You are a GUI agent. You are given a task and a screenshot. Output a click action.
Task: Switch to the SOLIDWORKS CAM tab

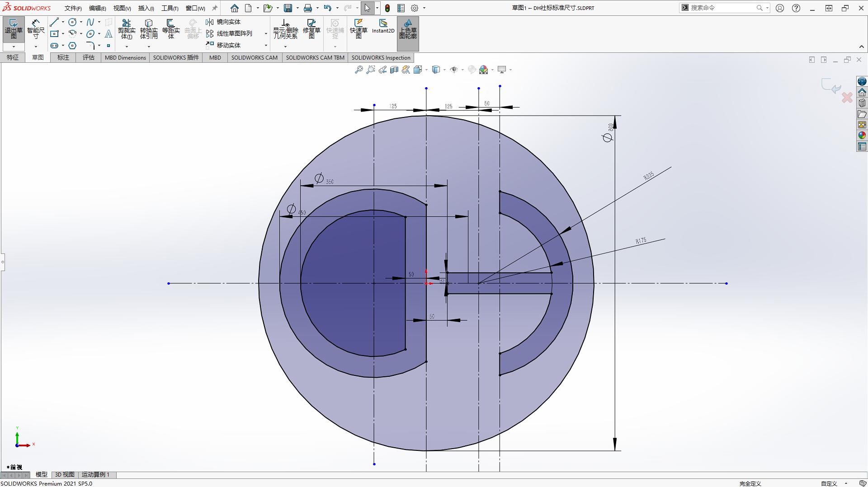(254, 57)
